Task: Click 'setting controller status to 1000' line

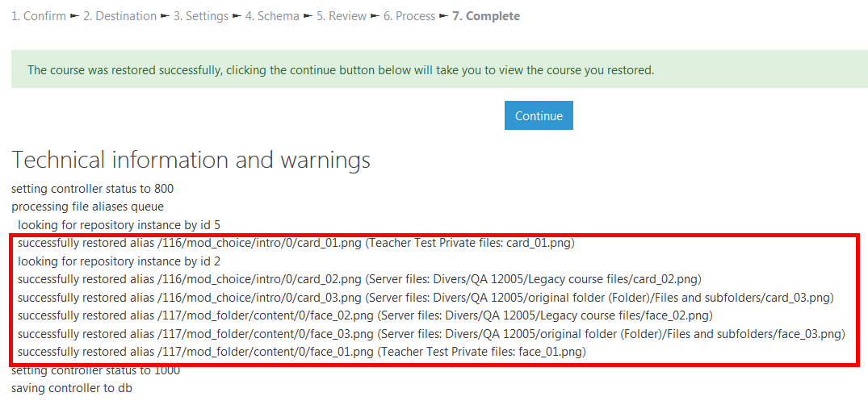Action: 96,370
